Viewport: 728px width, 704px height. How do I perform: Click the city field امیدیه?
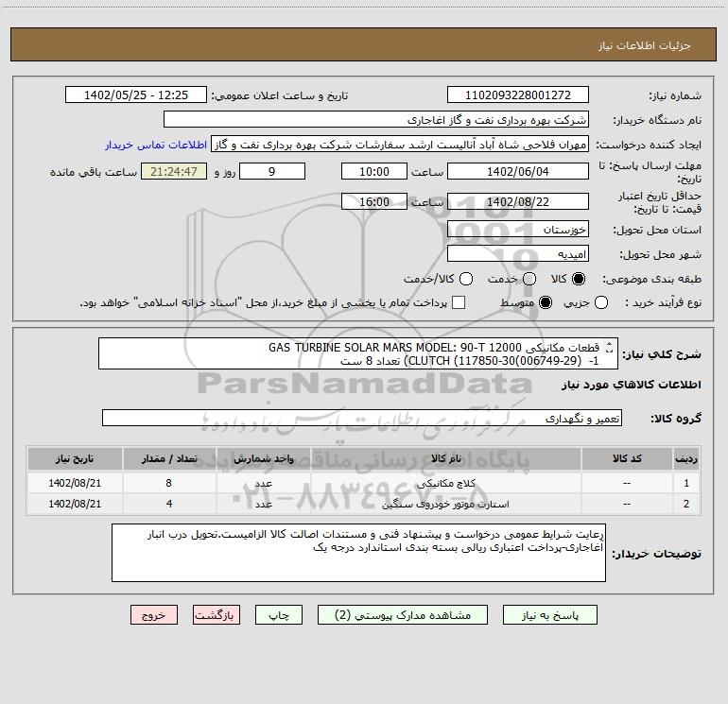pyautogui.click(x=518, y=254)
